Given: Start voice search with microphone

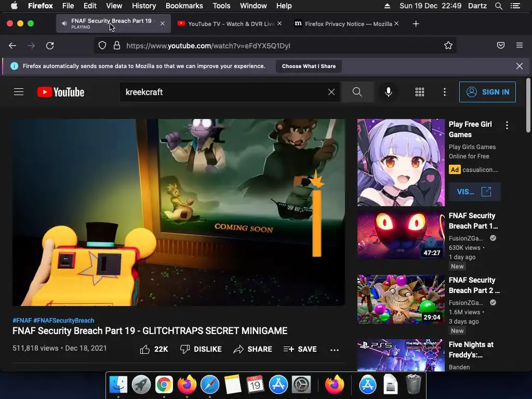Looking at the screenshot, I should [389, 92].
